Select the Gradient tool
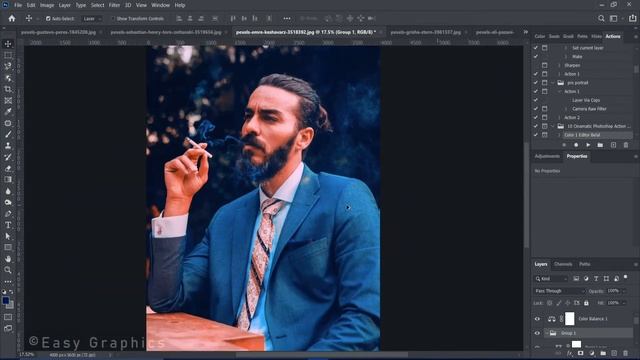 pos(8,180)
